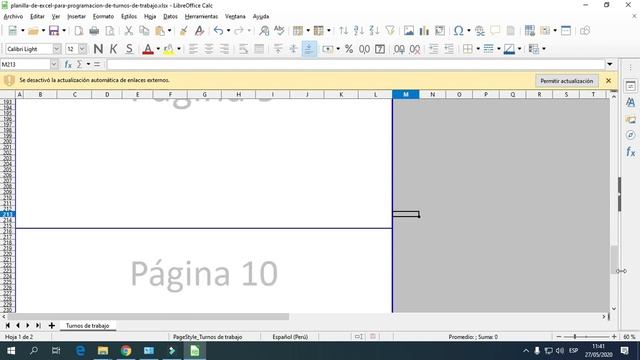Click the Spelling check icon
The image size is (640, 360).
coord(279,31)
